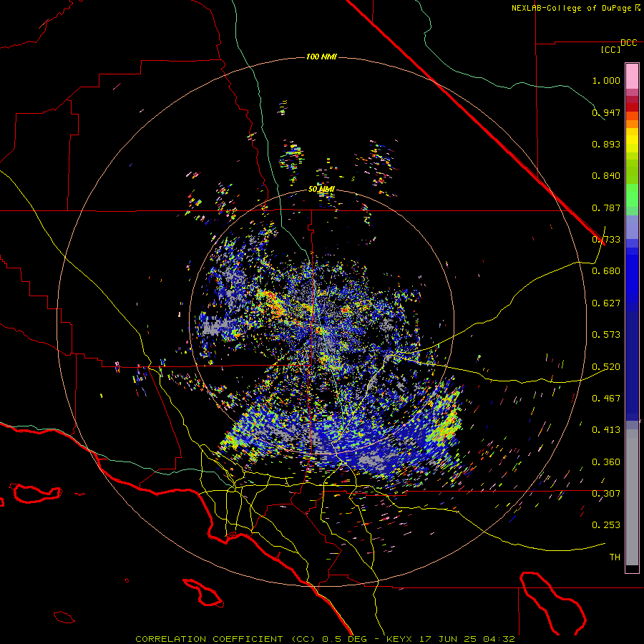The image size is (644, 644).
Task: Pick the pink swatch beside 1.000
Action: [632, 77]
